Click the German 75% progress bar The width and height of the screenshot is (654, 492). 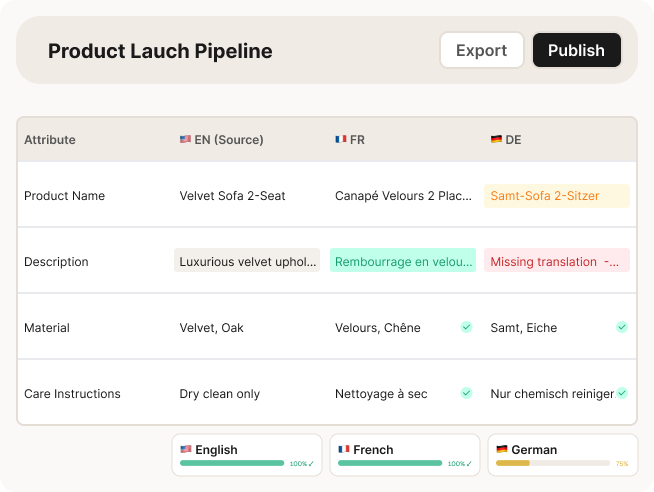pos(553,464)
